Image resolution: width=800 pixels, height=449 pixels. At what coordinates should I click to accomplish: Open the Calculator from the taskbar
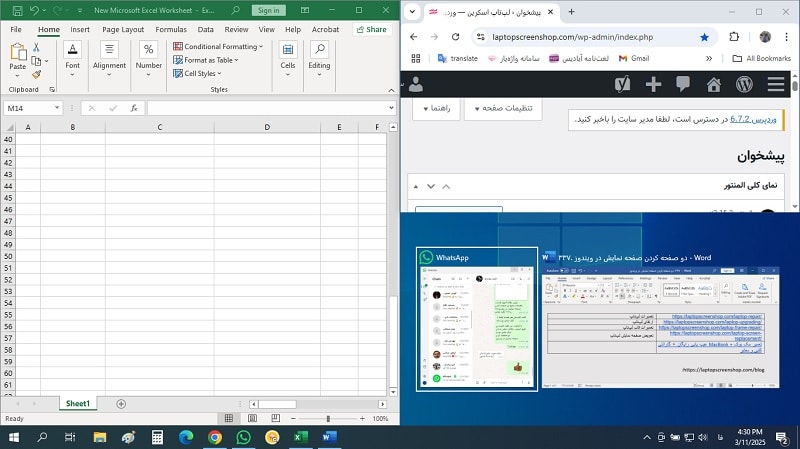coord(157,437)
